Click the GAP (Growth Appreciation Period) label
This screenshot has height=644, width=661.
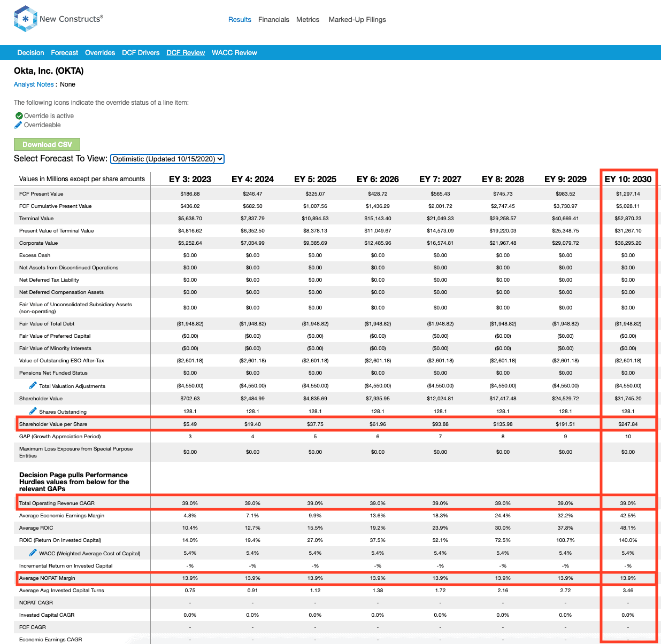60,437
